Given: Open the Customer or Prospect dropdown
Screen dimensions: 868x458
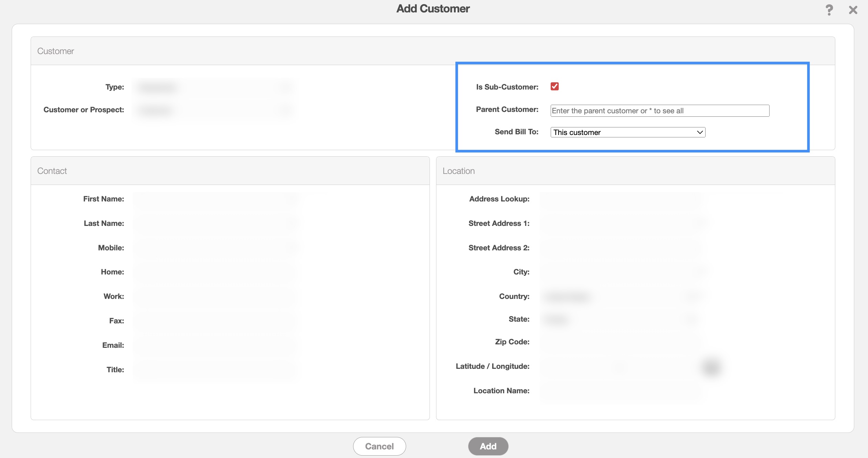Looking at the screenshot, I should pyautogui.click(x=214, y=110).
